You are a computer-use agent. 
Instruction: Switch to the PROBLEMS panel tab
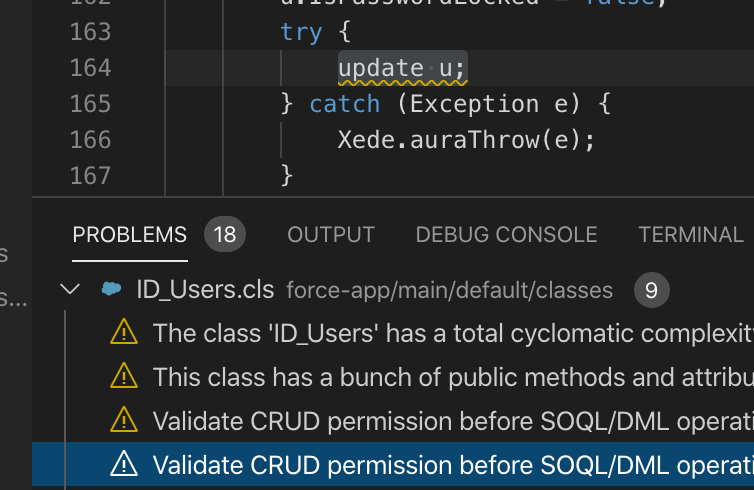coord(129,235)
